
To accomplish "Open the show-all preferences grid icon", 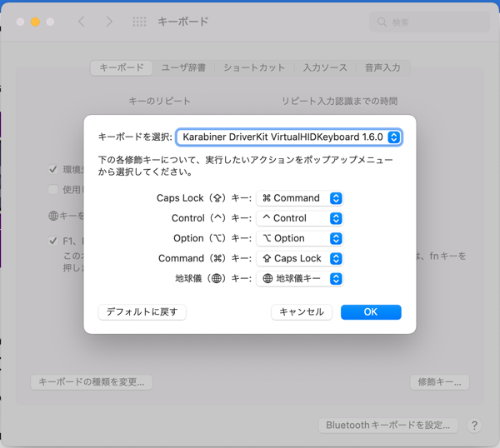I will [x=139, y=22].
